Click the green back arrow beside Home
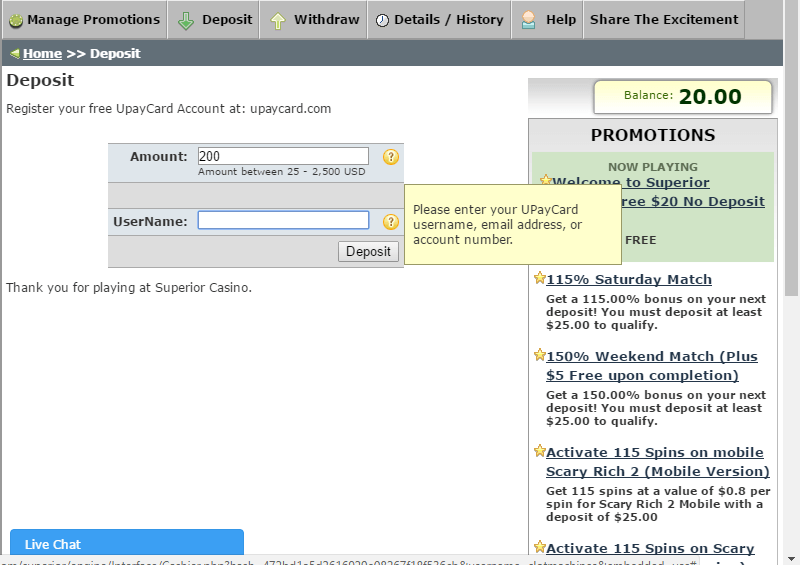800x565 pixels. pos(15,53)
